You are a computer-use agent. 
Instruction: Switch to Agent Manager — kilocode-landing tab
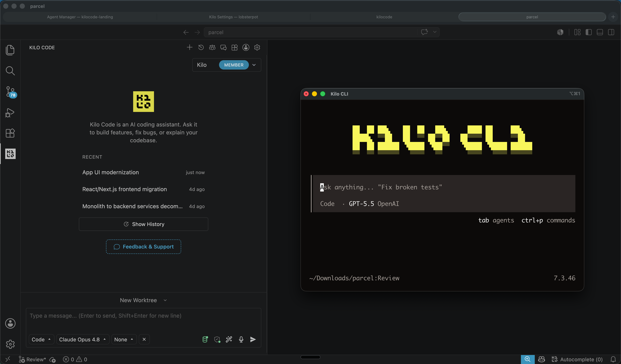point(80,17)
